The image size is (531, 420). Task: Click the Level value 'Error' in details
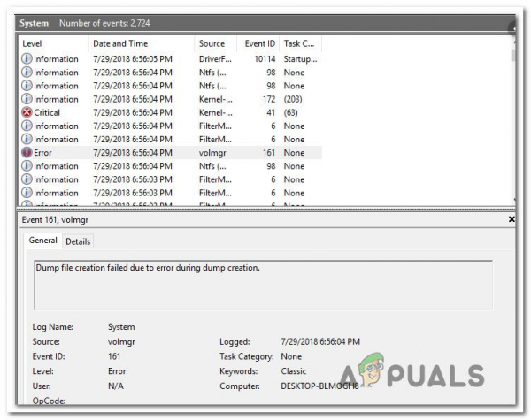click(x=117, y=371)
